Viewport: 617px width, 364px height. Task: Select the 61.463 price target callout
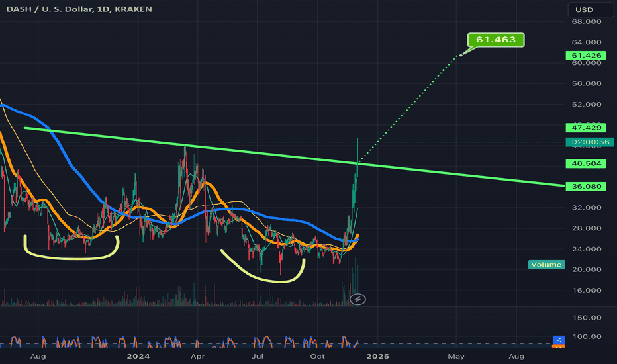[x=496, y=40]
